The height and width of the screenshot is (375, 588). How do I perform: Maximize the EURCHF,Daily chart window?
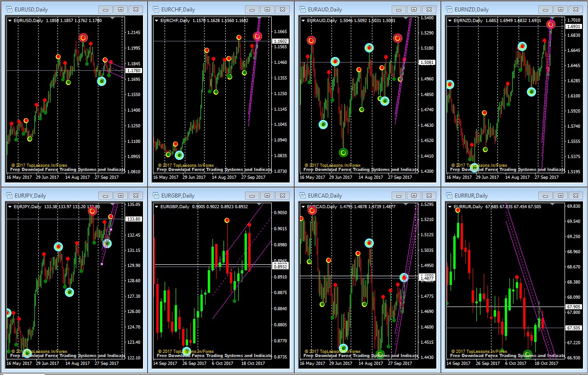(x=268, y=9)
